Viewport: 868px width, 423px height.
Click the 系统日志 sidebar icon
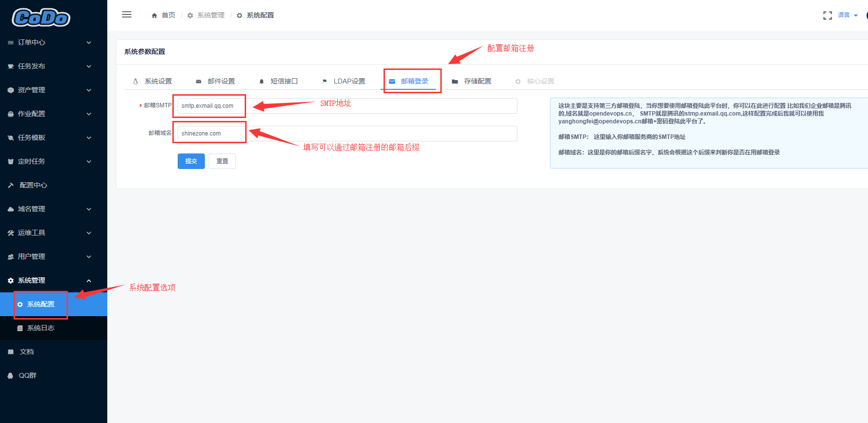coord(20,328)
